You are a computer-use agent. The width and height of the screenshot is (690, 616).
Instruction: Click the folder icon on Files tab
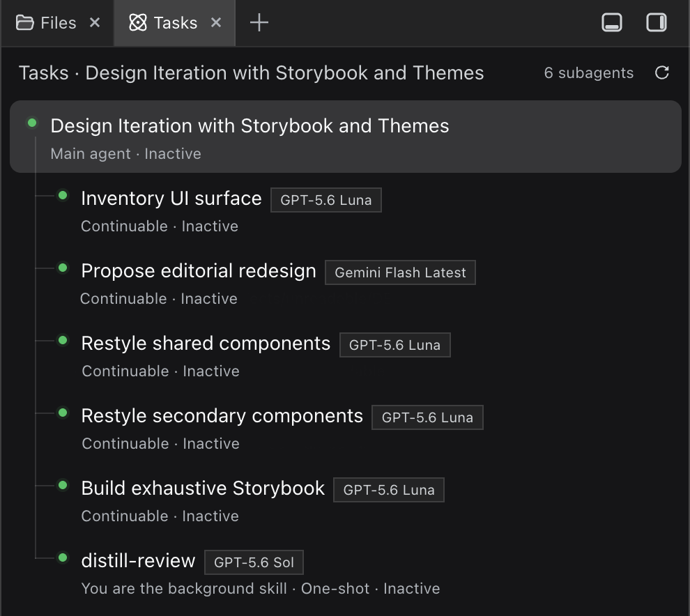pyautogui.click(x=24, y=22)
